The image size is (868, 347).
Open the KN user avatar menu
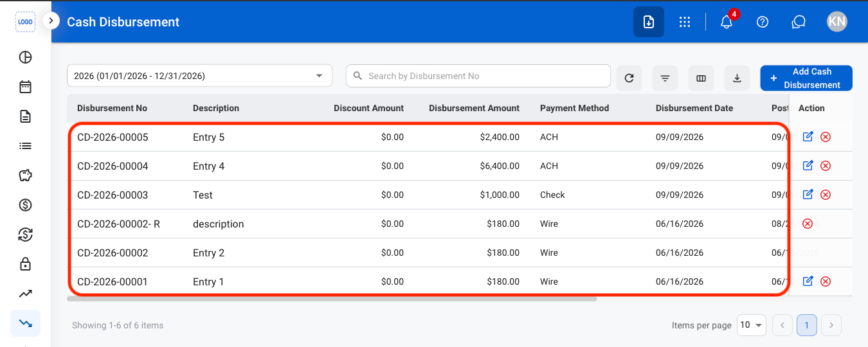[837, 22]
